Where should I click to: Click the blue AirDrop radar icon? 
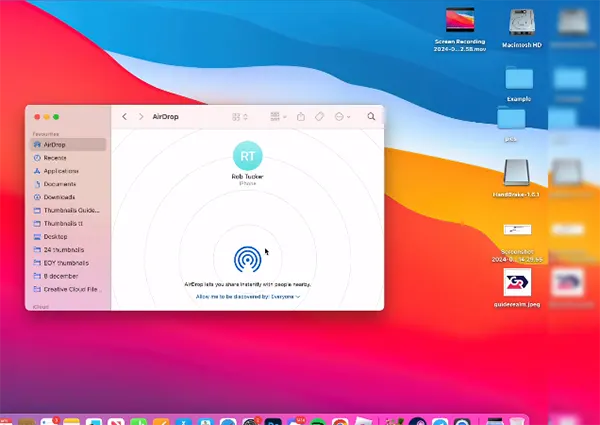coord(248,259)
